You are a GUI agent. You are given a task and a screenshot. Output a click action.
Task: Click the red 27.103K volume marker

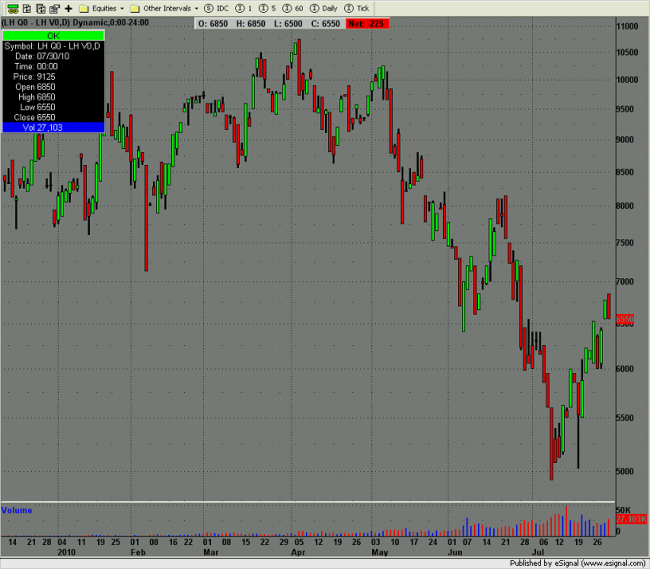631,519
